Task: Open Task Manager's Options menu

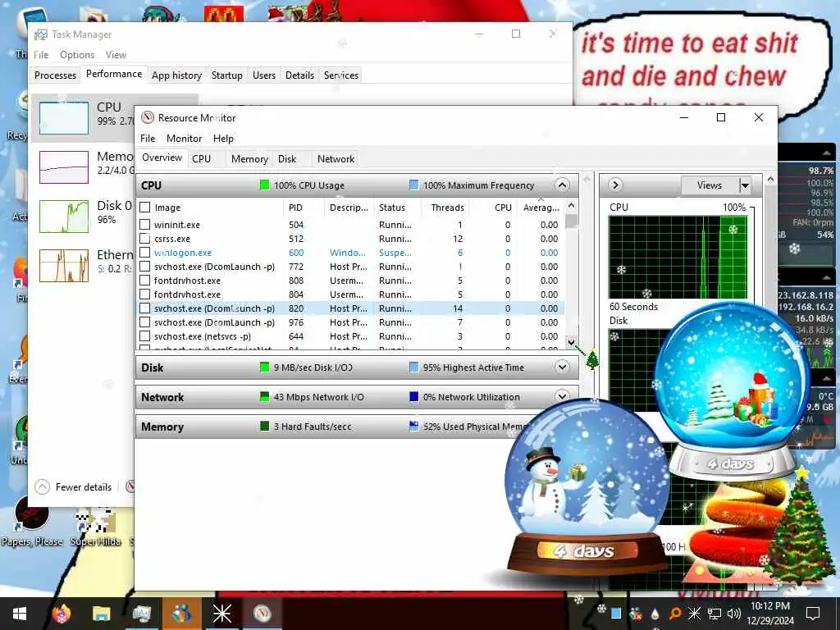Action: 77,55
